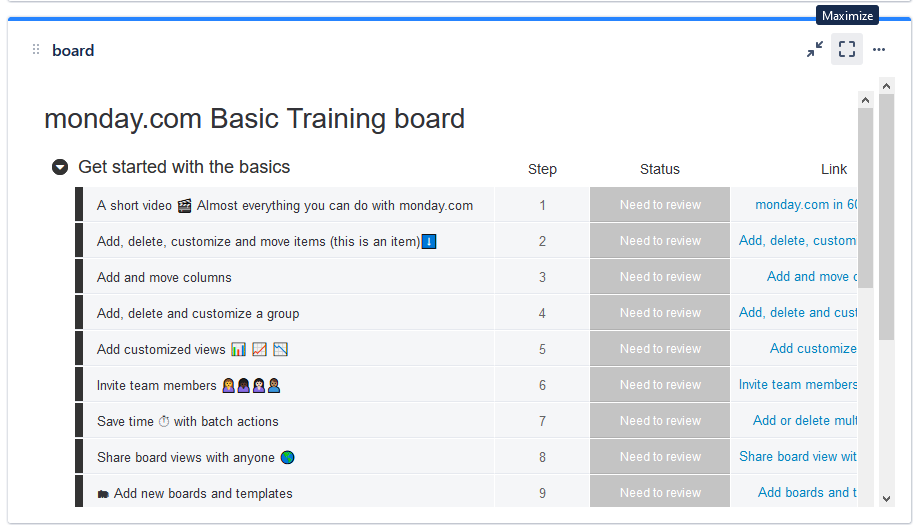Minimize the board gadget with inward arrows
The width and height of the screenshot is (924, 531).
(x=815, y=50)
